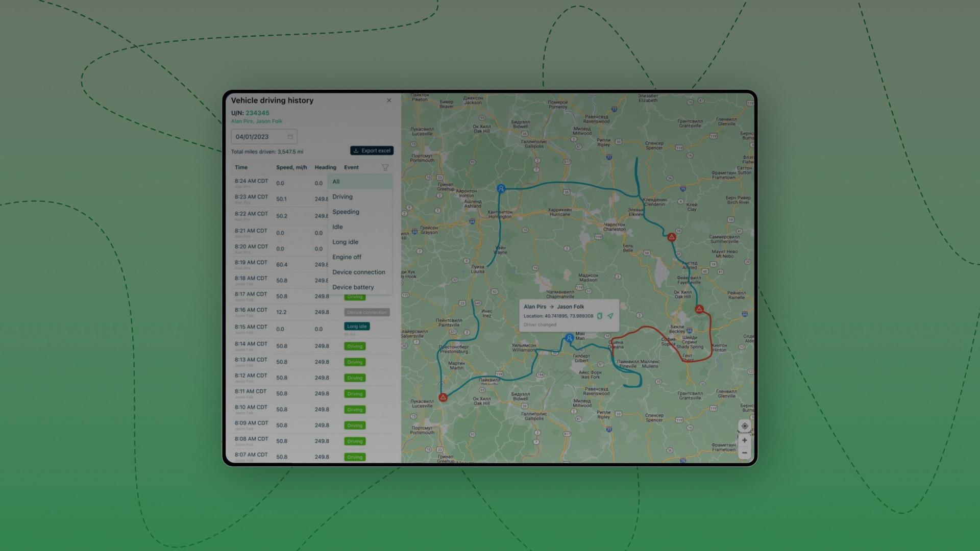
Task: Pick Device battery from the event dropdown
Action: pos(353,287)
